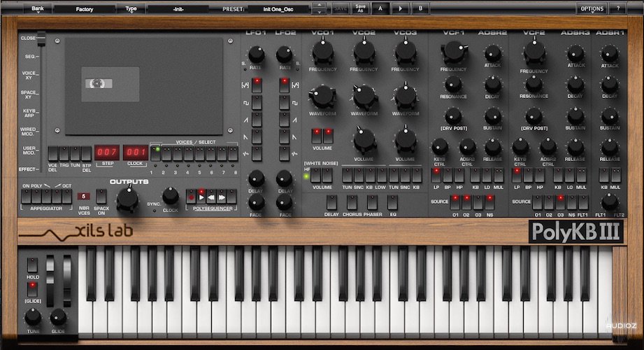Click the OUTPUTS volume knob

coord(128,199)
